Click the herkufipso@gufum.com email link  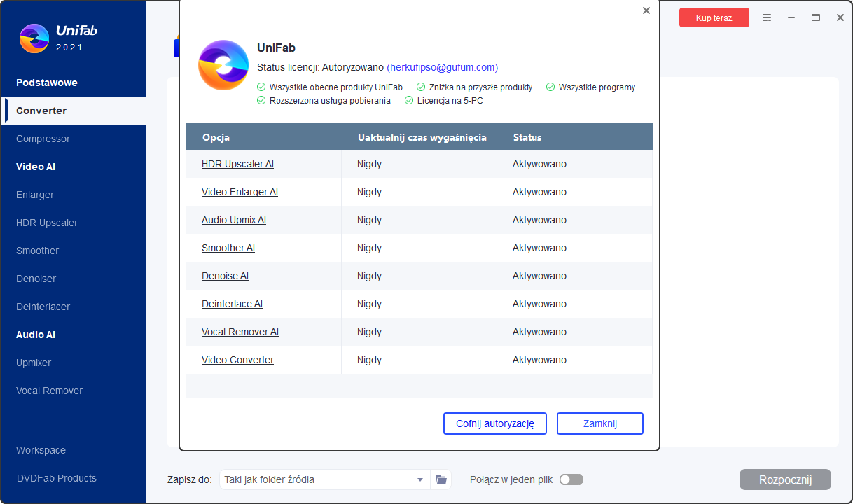442,67
